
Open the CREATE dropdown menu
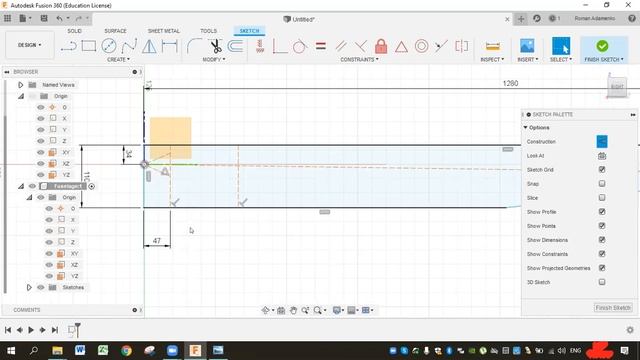tap(118, 60)
